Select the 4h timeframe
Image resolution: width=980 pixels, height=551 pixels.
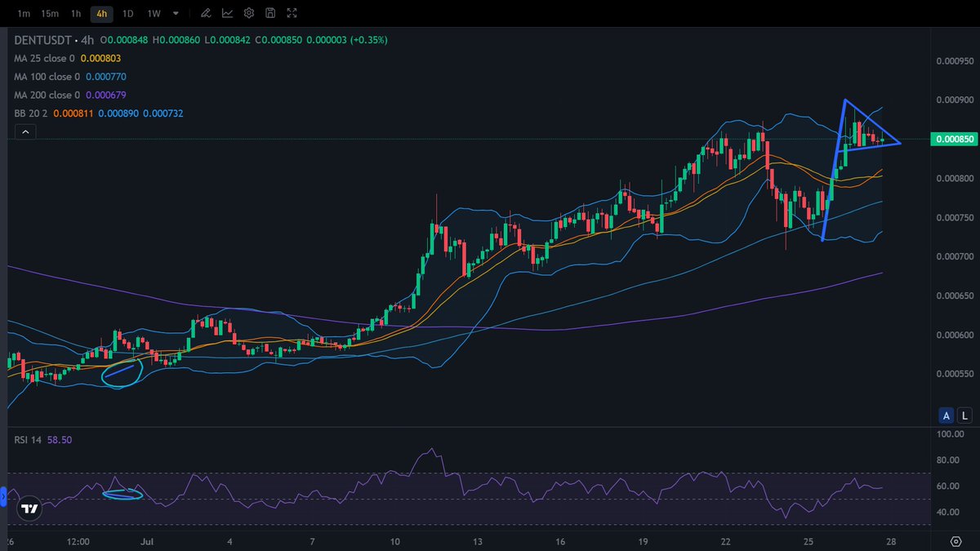[101, 13]
